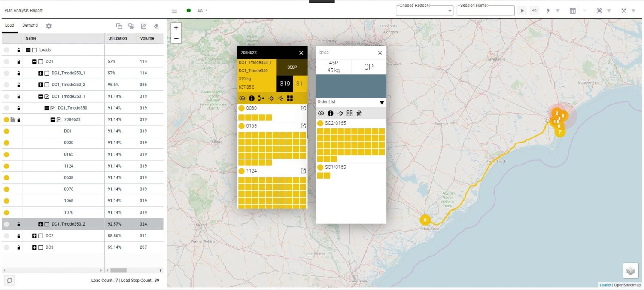
Task: Click the four-square grid icon in 7084622 panel
Action: (290, 98)
